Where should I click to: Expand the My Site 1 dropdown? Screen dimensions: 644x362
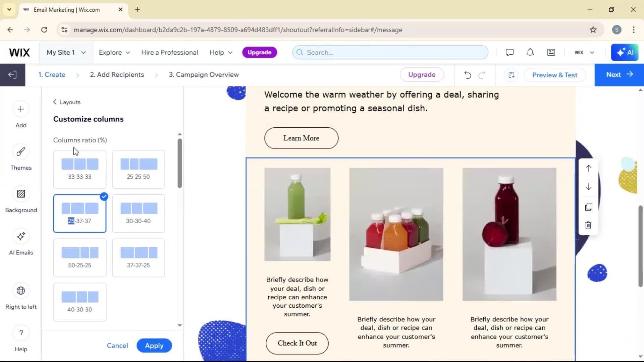[66, 53]
